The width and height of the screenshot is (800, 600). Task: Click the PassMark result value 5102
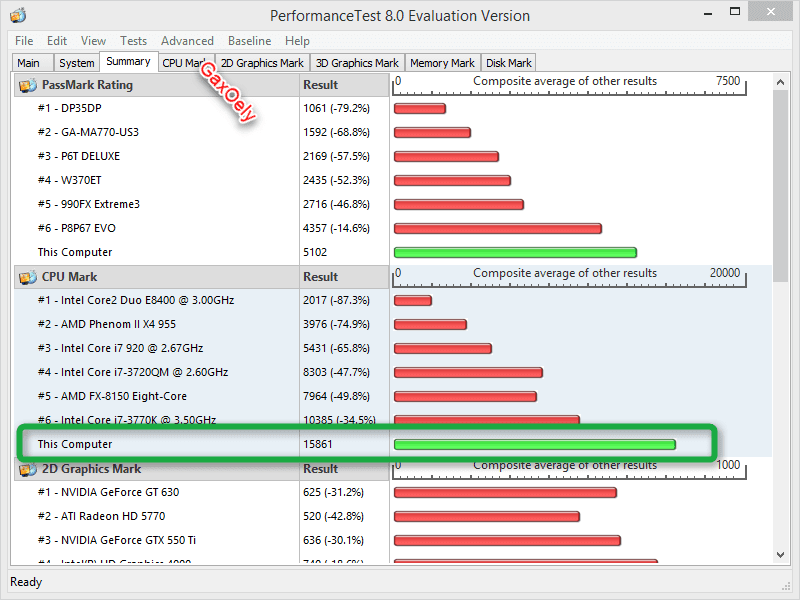click(315, 252)
